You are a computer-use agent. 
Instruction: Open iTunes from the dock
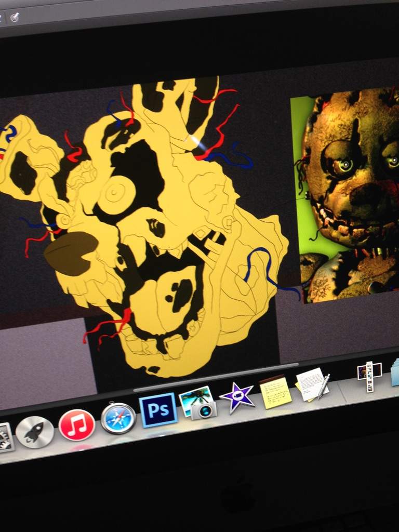click(x=77, y=425)
